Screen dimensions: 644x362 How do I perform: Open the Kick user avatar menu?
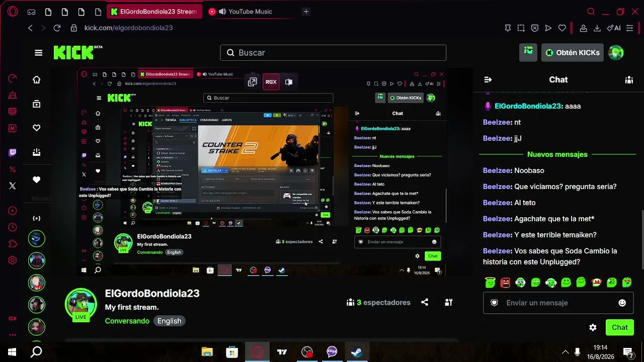pyautogui.click(x=616, y=52)
